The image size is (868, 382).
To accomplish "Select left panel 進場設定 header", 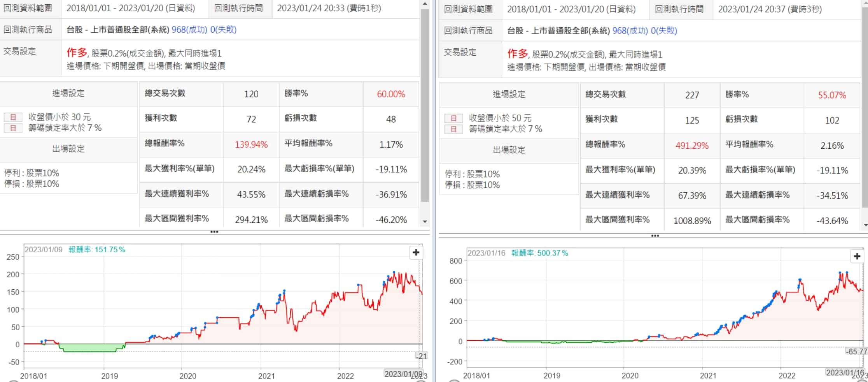I will pos(68,93).
